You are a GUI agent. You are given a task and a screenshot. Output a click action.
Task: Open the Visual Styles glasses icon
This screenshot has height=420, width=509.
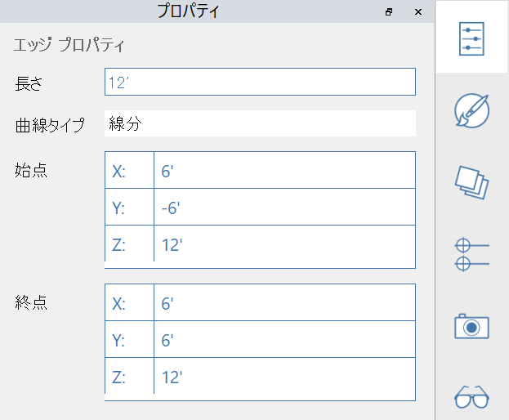(x=472, y=397)
